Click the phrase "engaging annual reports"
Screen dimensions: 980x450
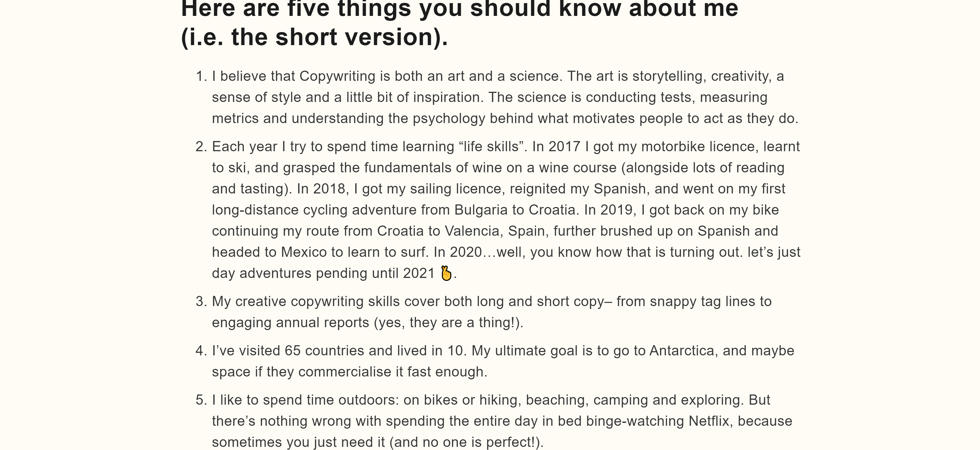(290, 323)
